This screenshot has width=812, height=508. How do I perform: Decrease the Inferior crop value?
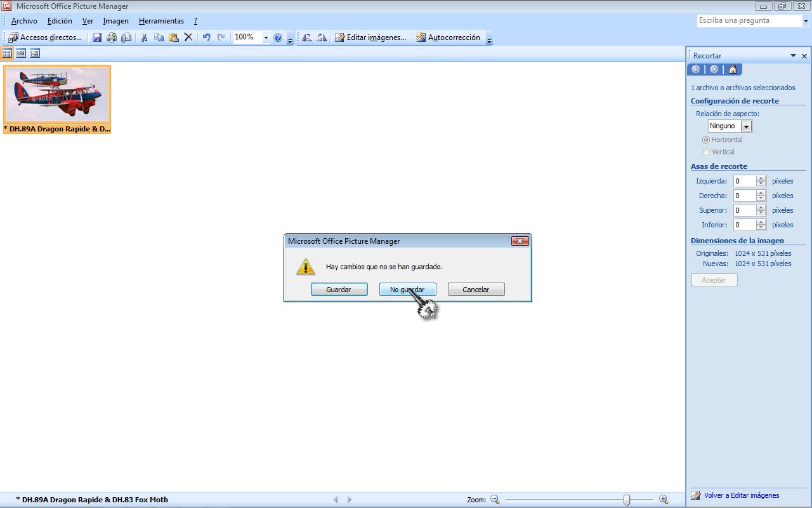761,228
